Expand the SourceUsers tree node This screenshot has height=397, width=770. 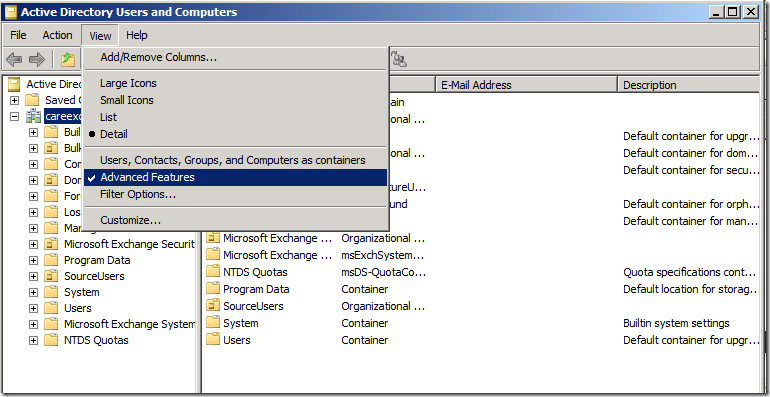coord(33,276)
